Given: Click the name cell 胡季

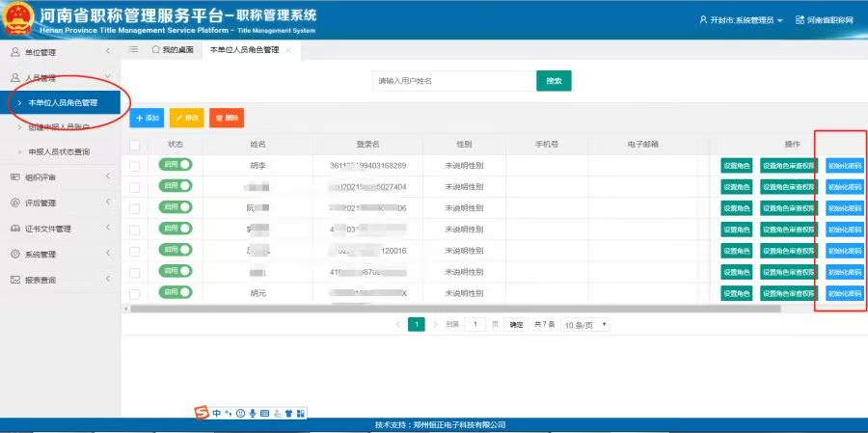Looking at the screenshot, I should coord(258,166).
